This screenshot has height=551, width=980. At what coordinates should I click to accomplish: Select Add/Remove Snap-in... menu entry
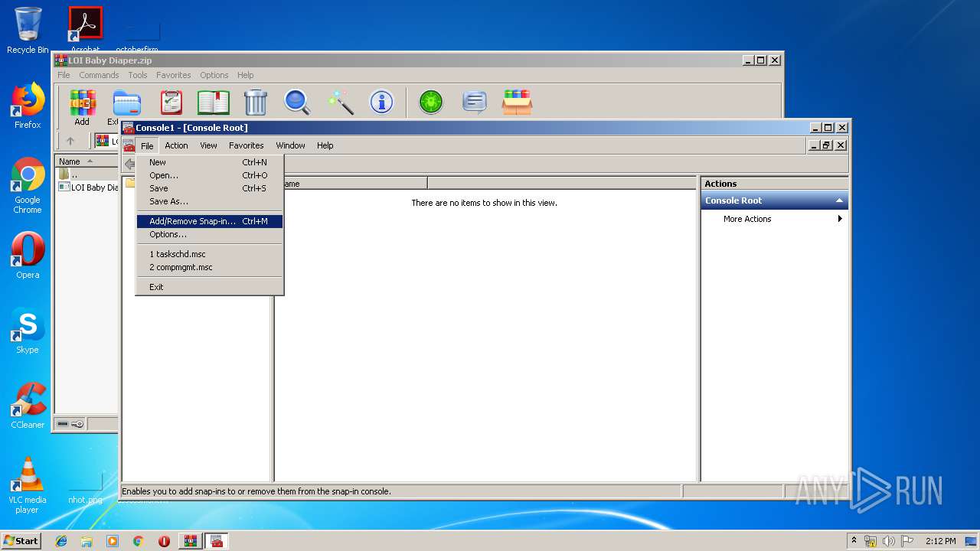[x=210, y=221]
